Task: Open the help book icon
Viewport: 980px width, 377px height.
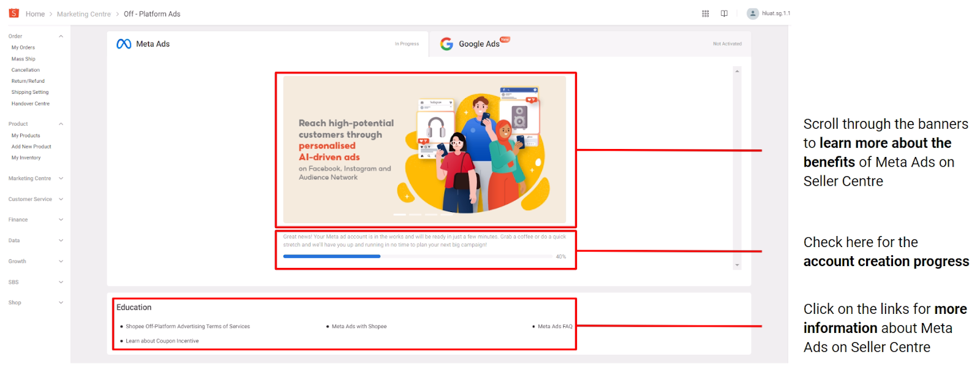Action: pos(724,13)
